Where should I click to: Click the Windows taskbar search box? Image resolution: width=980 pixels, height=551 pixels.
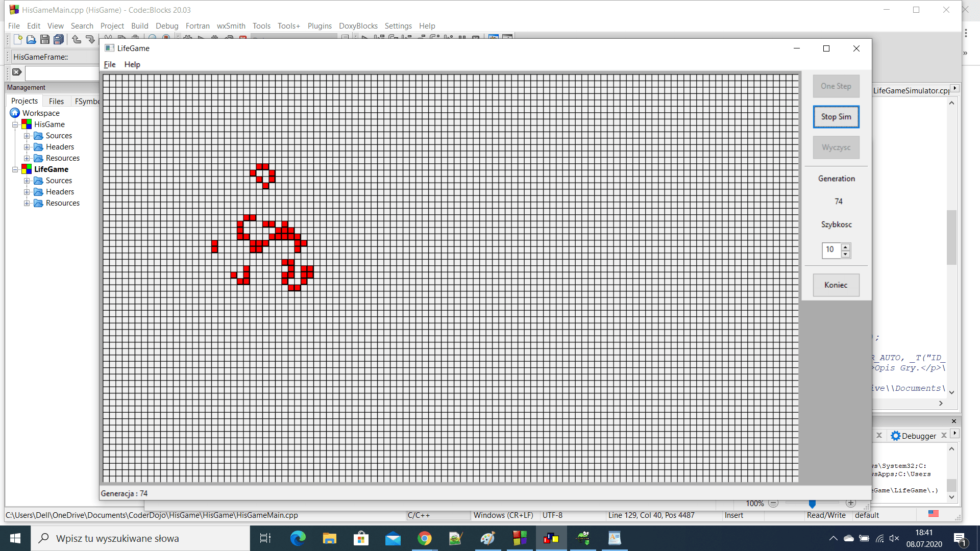tap(140, 538)
